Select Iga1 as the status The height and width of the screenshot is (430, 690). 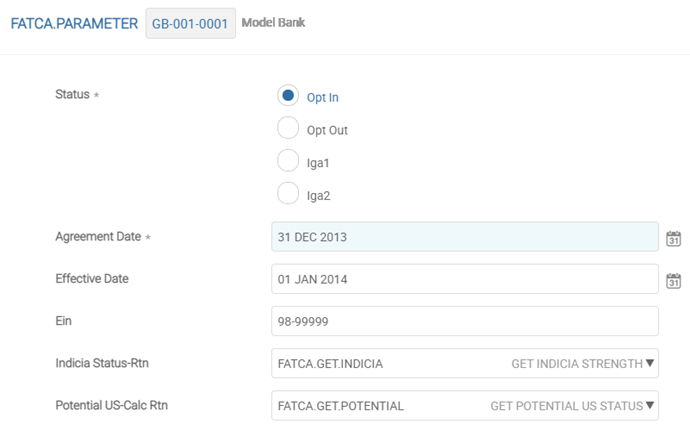288,162
